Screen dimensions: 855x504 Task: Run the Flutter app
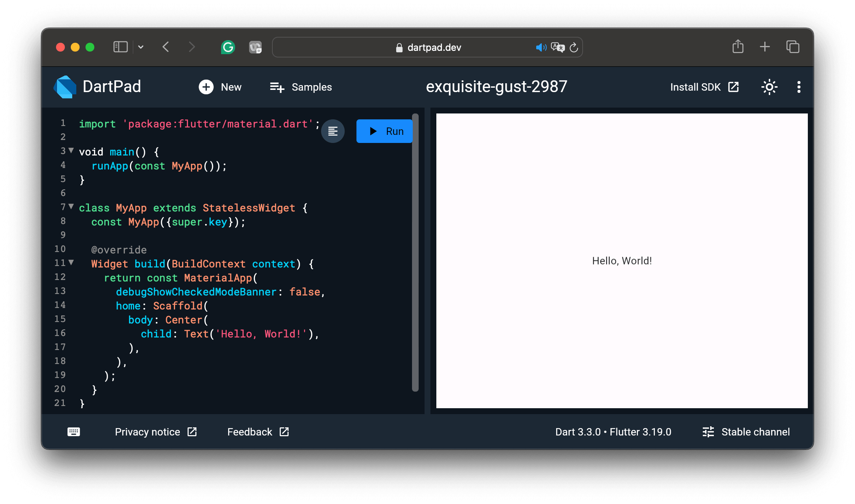(384, 131)
